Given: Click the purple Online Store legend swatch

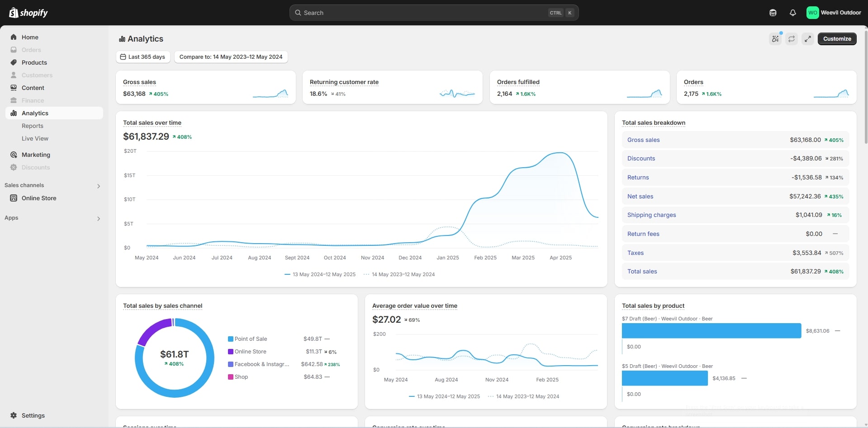Looking at the screenshot, I should coord(231,352).
